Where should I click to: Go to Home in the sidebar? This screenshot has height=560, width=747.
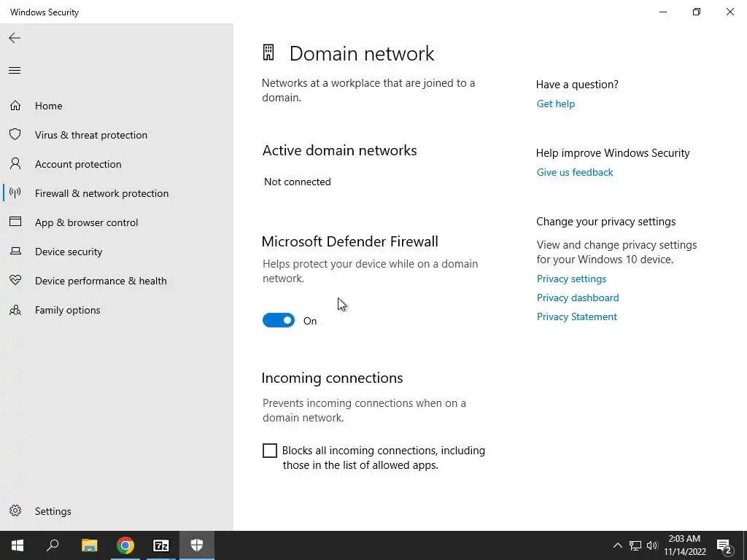(49, 106)
